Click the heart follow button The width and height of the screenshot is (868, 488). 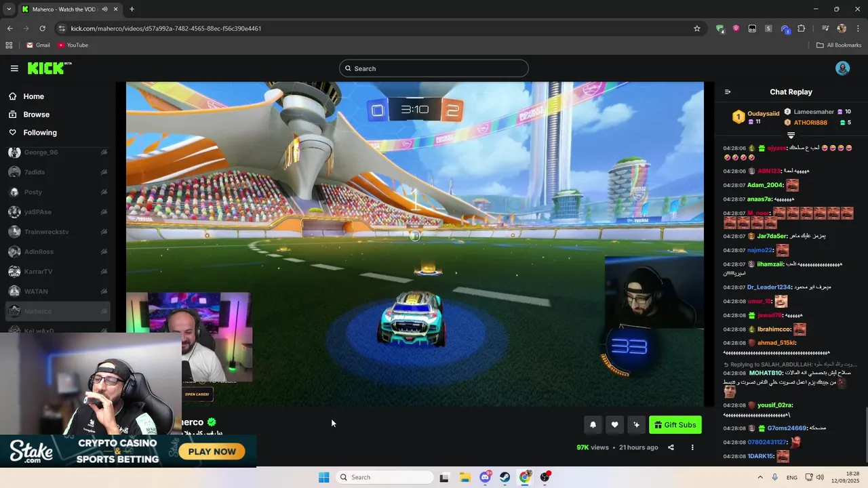pyautogui.click(x=614, y=425)
